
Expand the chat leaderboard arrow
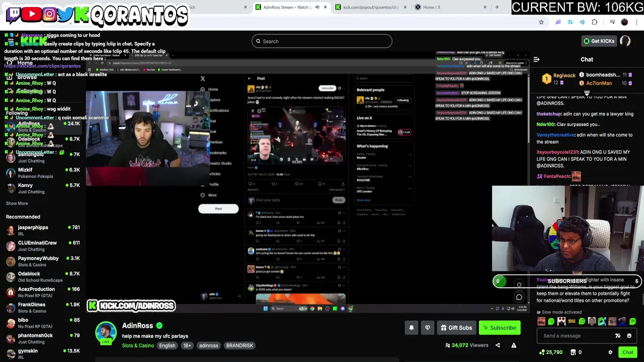tap(587, 93)
